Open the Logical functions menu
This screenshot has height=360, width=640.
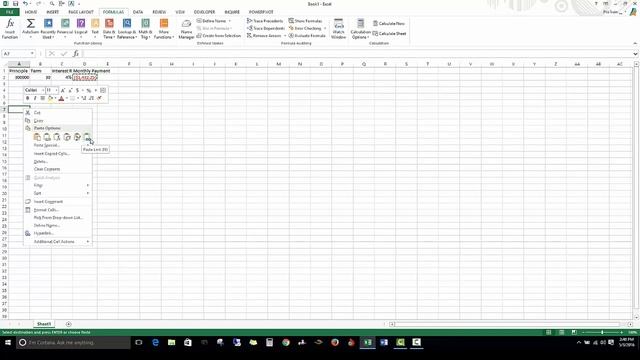pyautogui.click(x=81, y=29)
